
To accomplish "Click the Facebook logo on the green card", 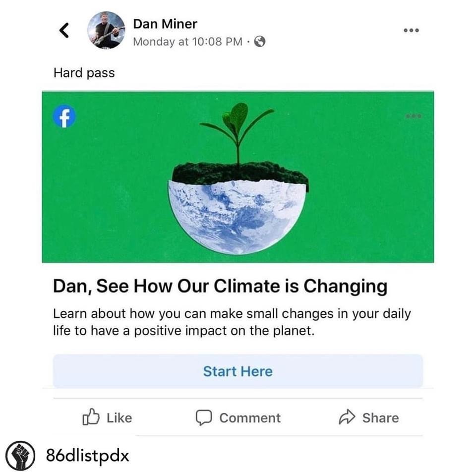I will pyautogui.click(x=64, y=116).
